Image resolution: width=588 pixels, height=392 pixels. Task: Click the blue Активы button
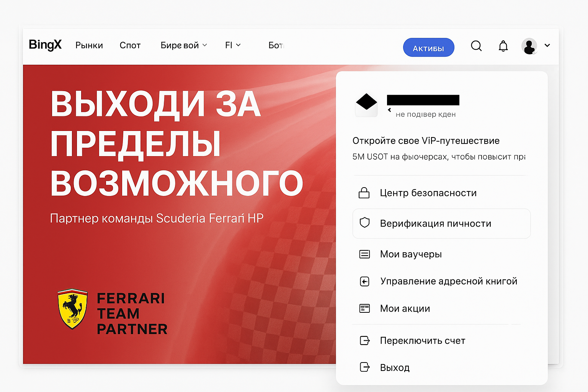click(428, 47)
